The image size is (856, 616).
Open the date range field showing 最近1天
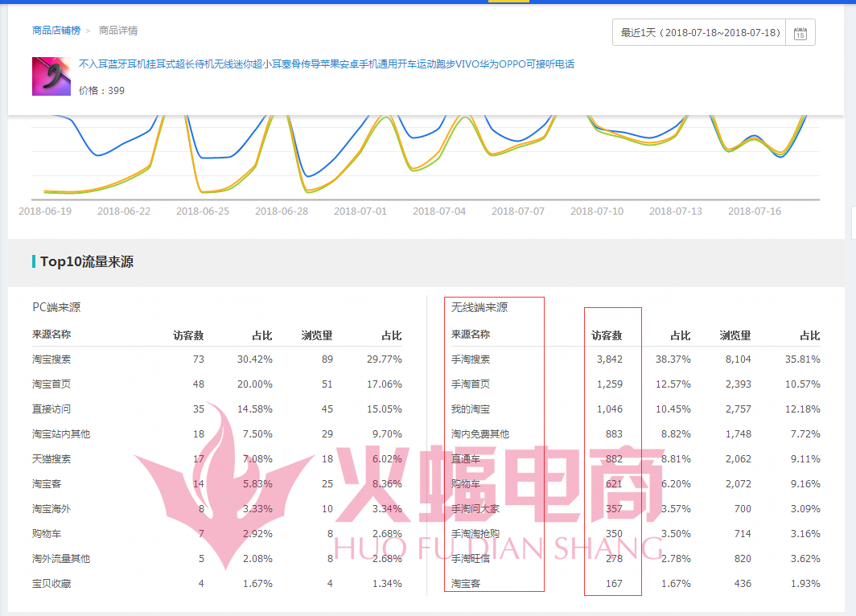pyautogui.click(x=700, y=33)
